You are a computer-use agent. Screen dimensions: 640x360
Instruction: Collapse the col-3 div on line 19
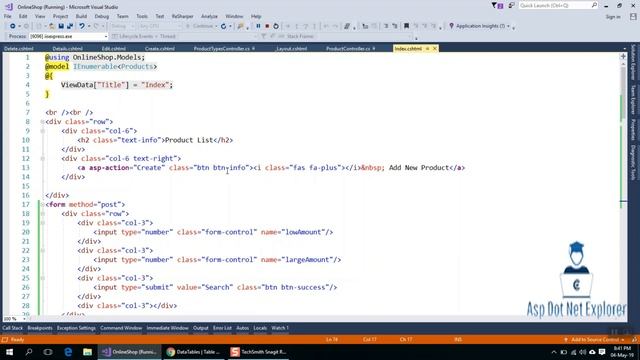click(x=42, y=223)
